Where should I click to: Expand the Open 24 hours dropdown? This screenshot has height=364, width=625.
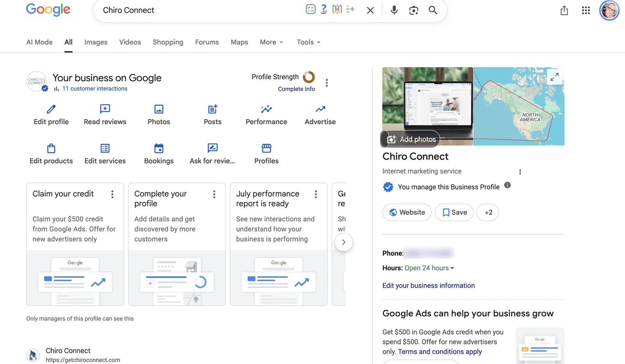[429, 268]
